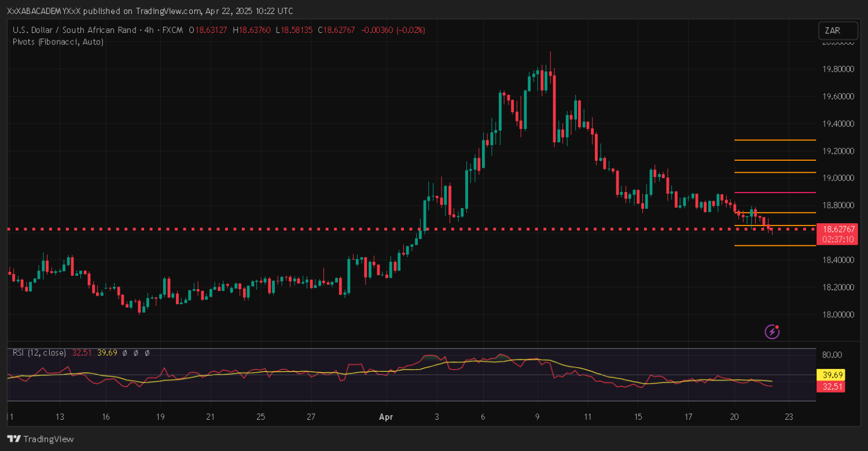Click the Apr label on the time axis

click(x=386, y=416)
